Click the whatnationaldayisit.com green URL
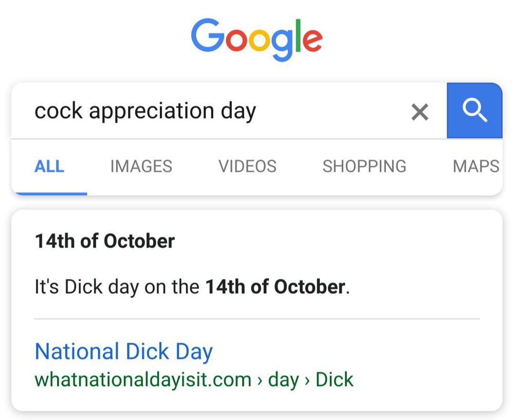The image size is (514, 420). coord(142,380)
